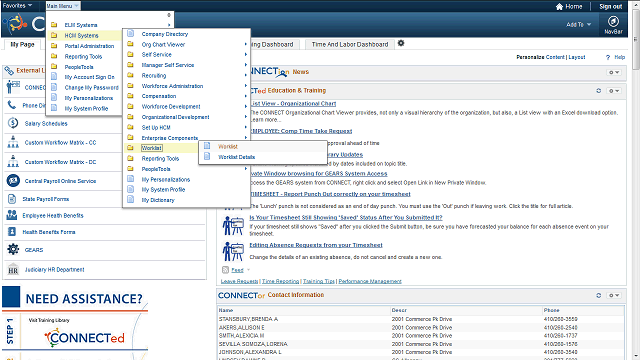Image resolution: width=640 pixels, height=360 pixels.
Task: Expand the Feed dropdown arrow
Action: click(x=248, y=270)
